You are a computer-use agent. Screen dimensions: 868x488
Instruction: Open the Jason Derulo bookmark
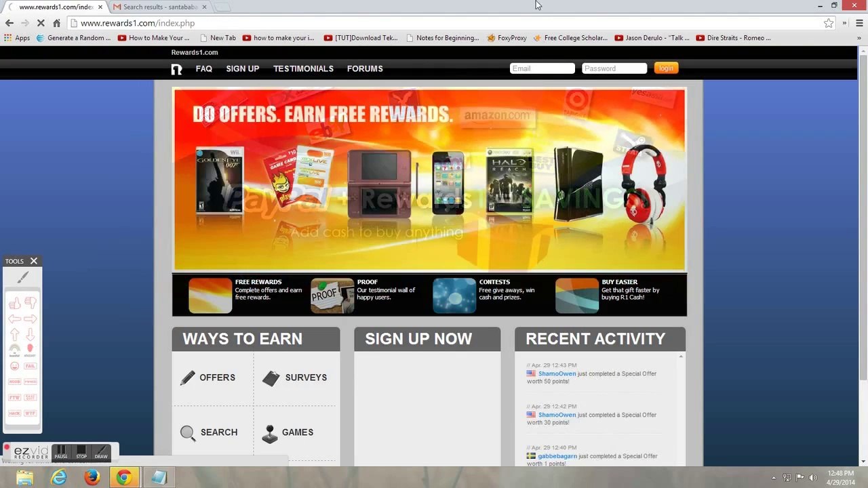pos(652,38)
